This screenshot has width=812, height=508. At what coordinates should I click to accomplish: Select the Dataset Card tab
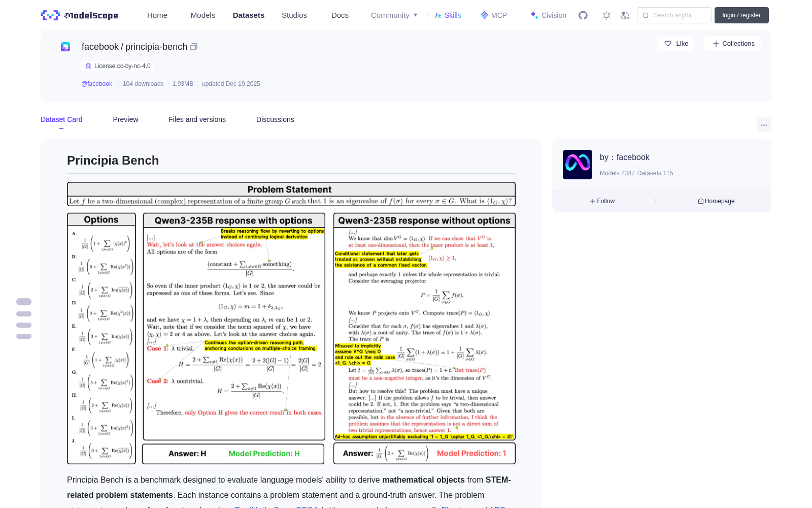point(61,119)
